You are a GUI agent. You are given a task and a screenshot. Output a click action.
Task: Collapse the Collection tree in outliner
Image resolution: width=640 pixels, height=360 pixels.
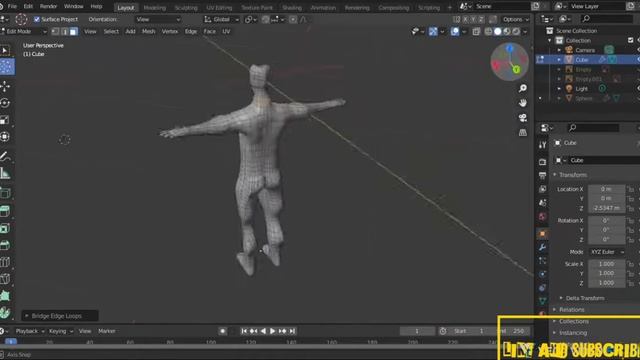coord(549,40)
